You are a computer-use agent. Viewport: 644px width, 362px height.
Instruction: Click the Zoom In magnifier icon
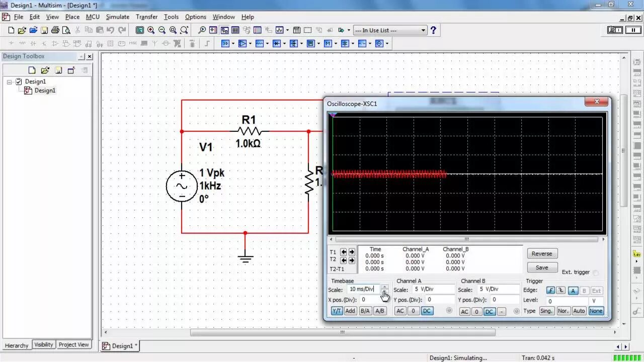coord(151,30)
